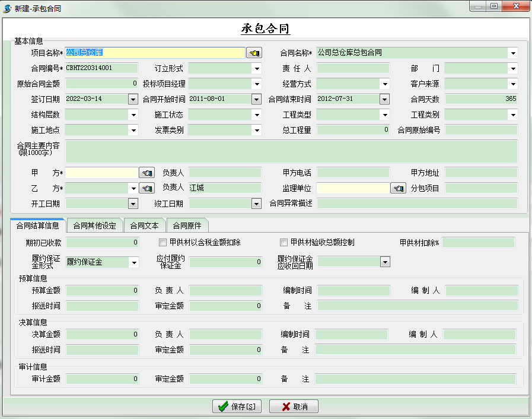The height and width of the screenshot is (419, 532).
Task: Open the 合同文本 tab
Action: [144, 226]
